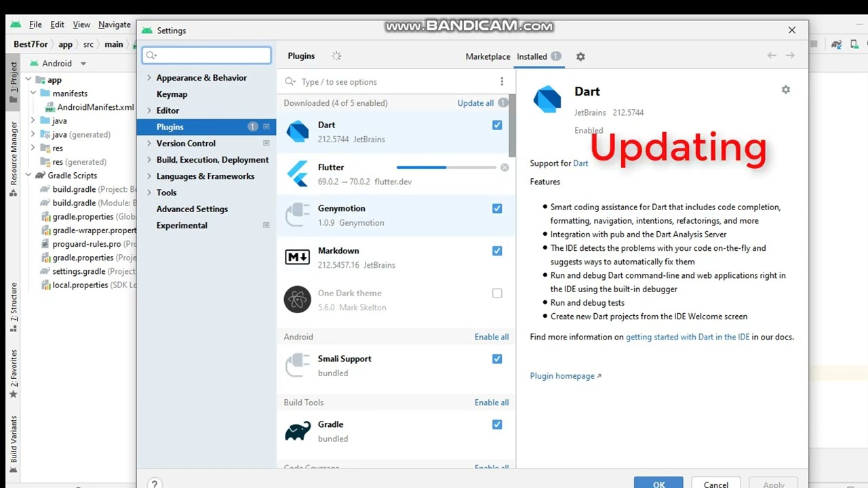The height and width of the screenshot is (488, 868).
Task: Focus the settings search field
Action: 206,56
